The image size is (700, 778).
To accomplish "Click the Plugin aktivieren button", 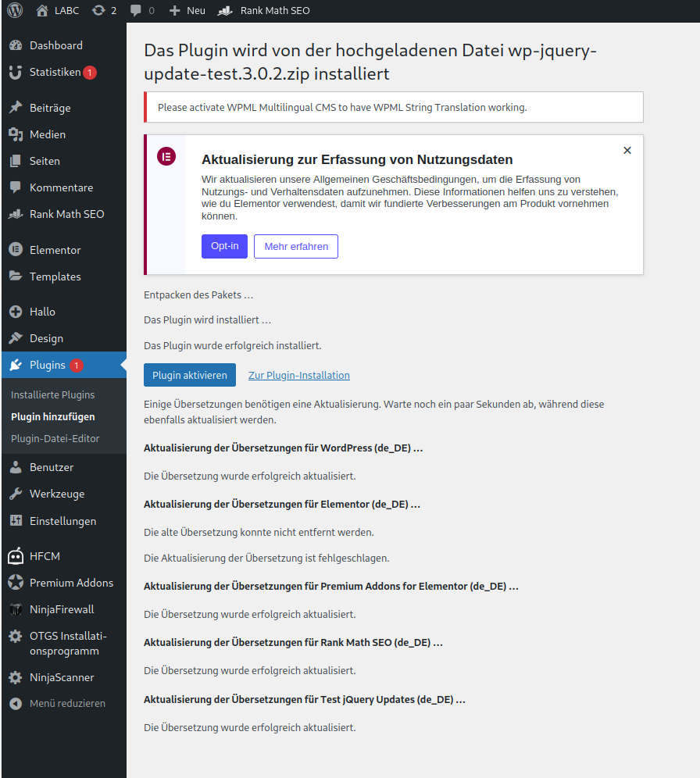I will coord(190,375).
